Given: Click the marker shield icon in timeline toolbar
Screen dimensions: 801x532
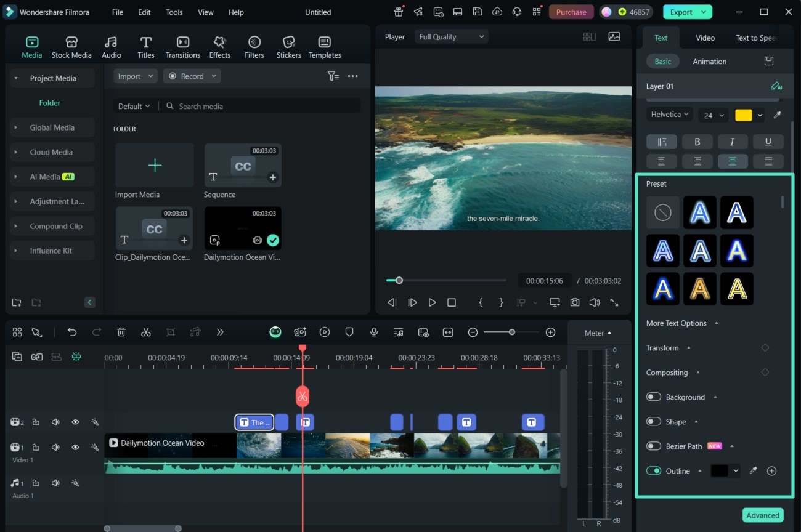Looking at the screenshot, I should click(349, 332).
